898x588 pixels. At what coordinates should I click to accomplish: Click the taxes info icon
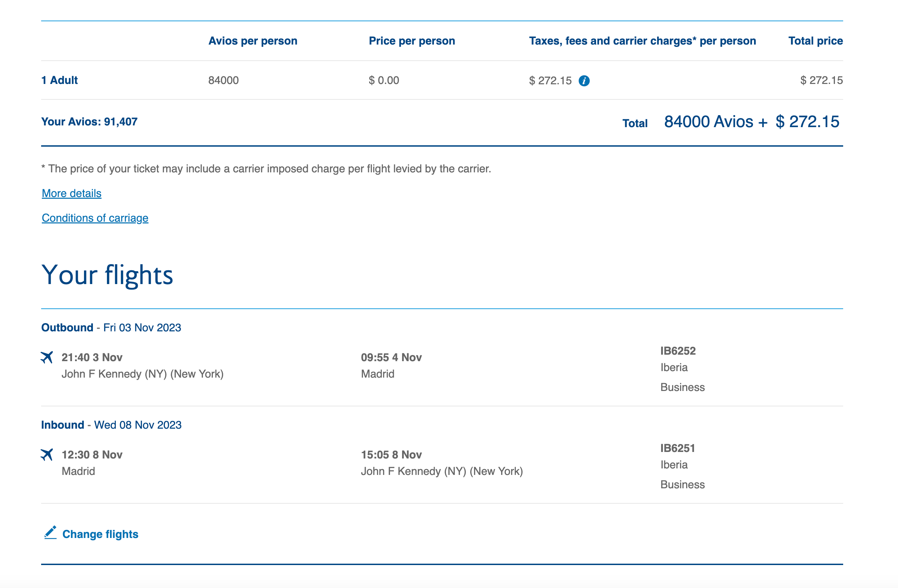(584, 81)
